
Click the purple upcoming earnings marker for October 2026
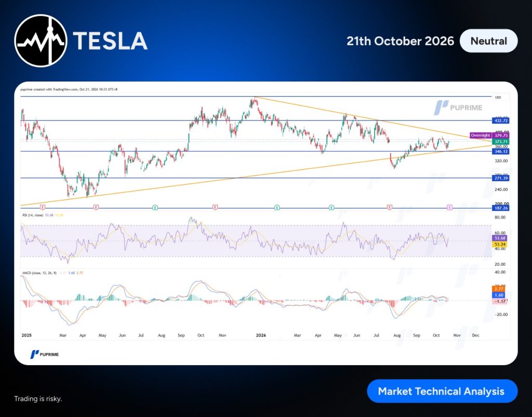tap(449, 207)
